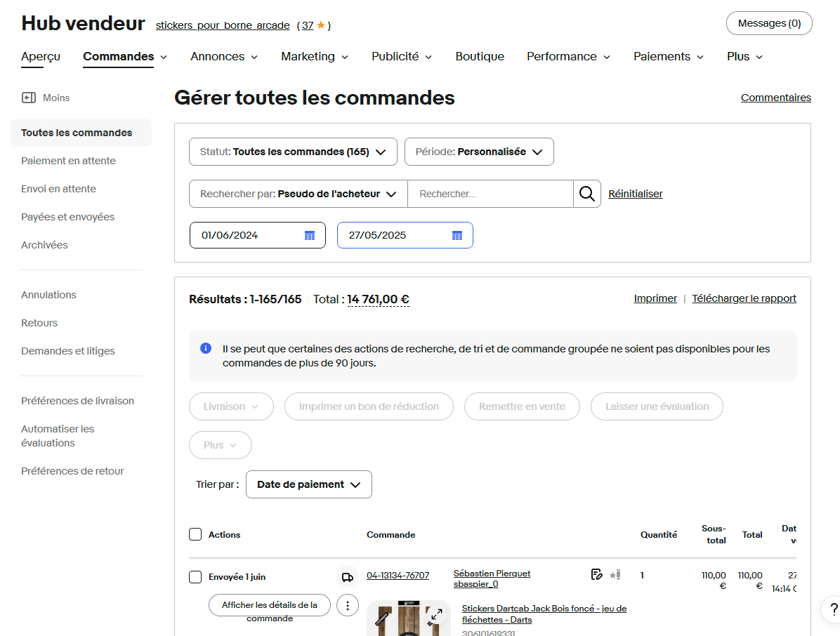Expand the Livraison dropdown button
Viewport: 840px width, 636px height.
[x=232, y=406]
